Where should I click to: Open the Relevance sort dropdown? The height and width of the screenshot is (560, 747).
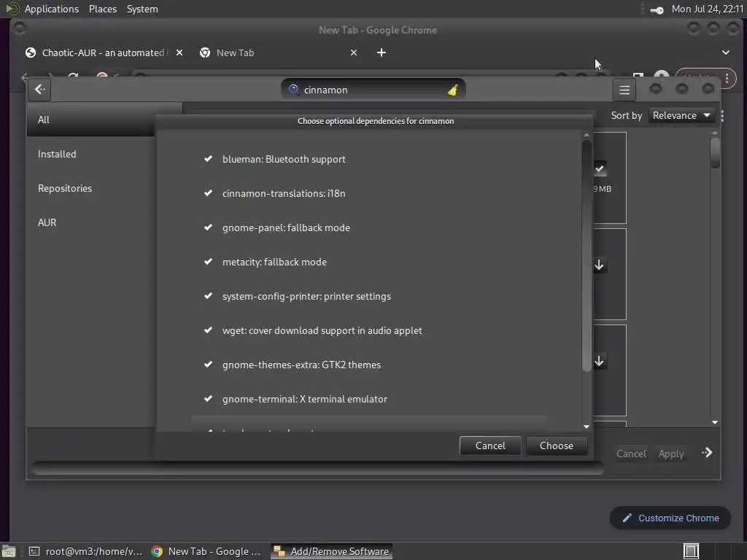point(681,116)
